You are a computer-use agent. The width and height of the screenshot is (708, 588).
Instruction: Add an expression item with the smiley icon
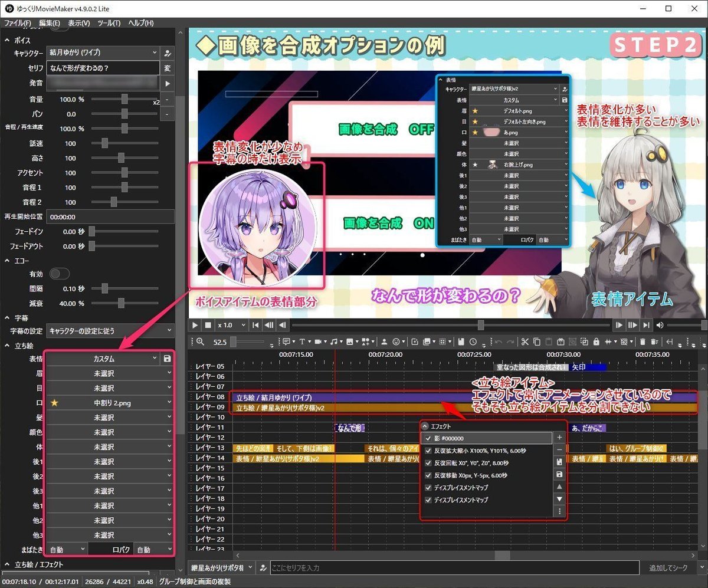396,341
